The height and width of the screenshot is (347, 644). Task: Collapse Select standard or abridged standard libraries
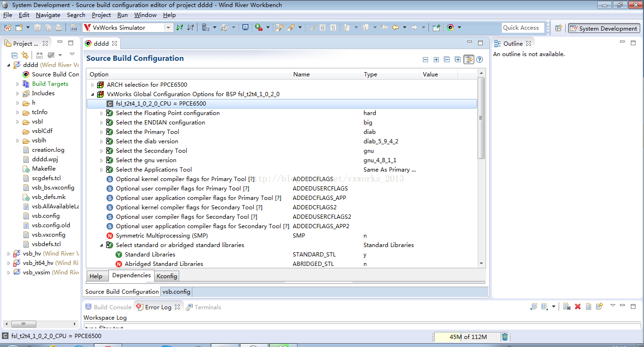tap(101, 245)
